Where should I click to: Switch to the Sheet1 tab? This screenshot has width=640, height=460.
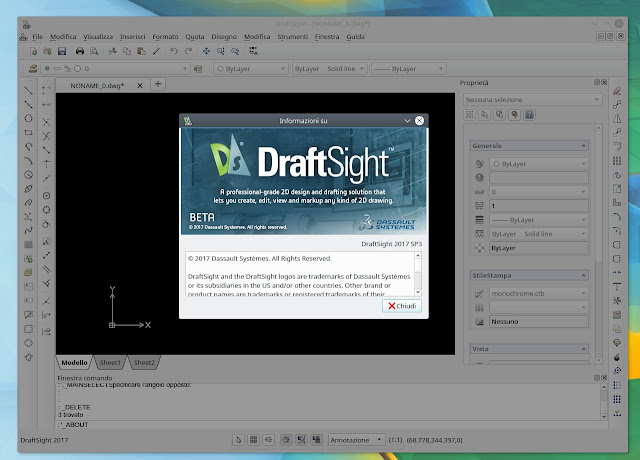(x=110, y=362)
